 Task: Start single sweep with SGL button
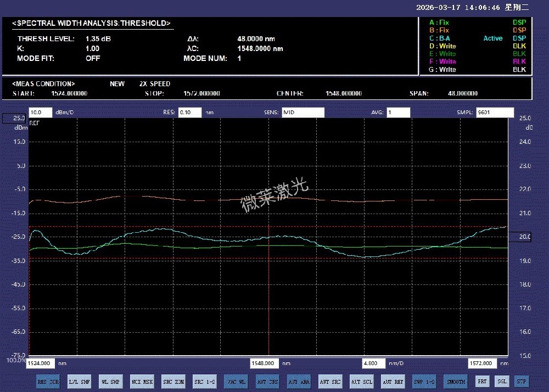coord(502,381)
